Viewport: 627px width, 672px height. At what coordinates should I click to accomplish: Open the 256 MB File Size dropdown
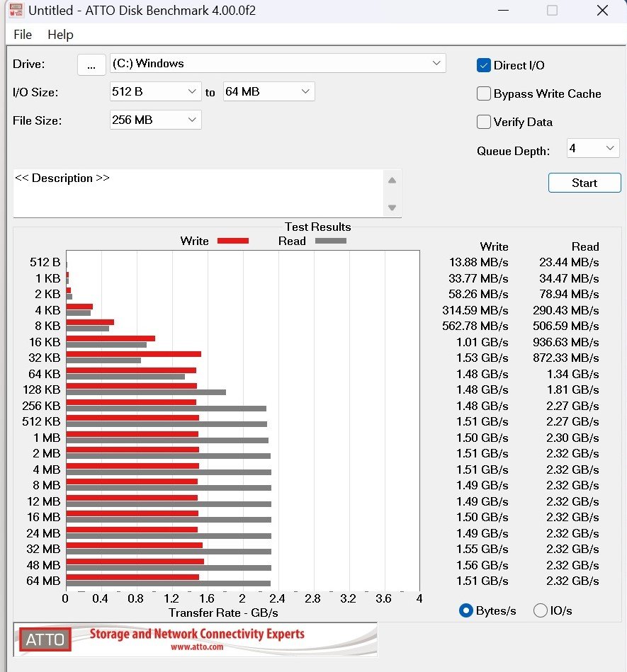[155, 120]
